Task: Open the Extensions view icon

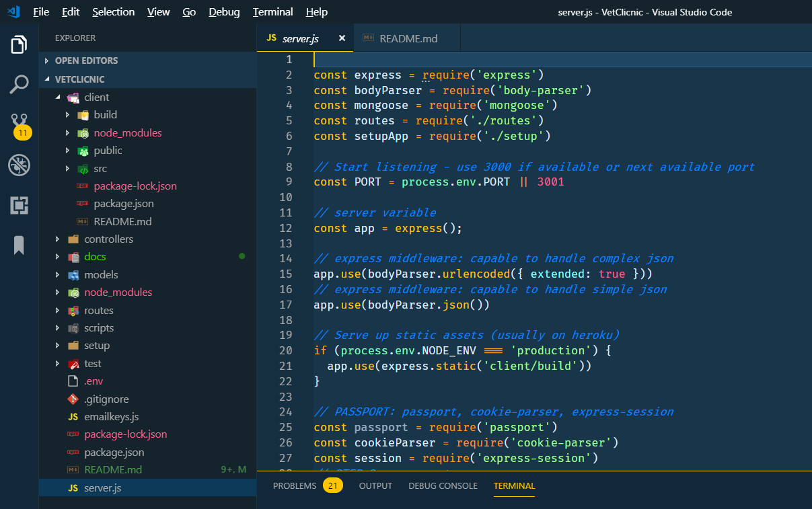Action: [x=19, y=205]
